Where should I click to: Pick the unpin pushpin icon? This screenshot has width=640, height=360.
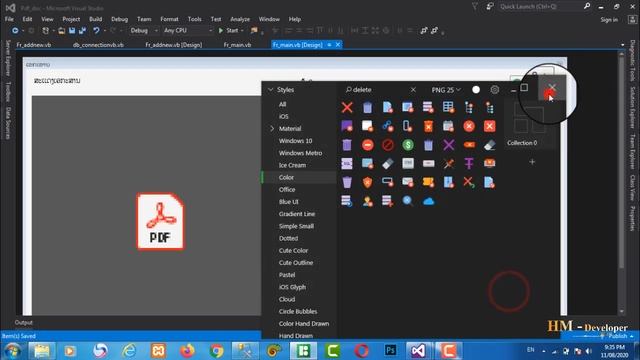449,163
